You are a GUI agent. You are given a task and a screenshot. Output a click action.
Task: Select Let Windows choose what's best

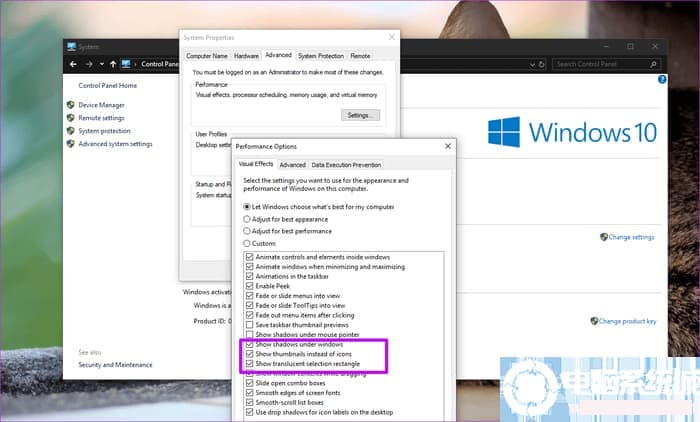click(246, 207)
